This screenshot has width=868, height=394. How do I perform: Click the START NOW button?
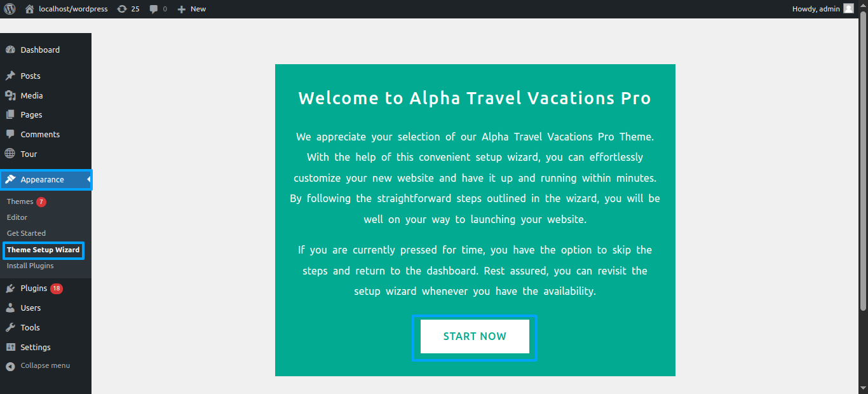coord(475,336)
